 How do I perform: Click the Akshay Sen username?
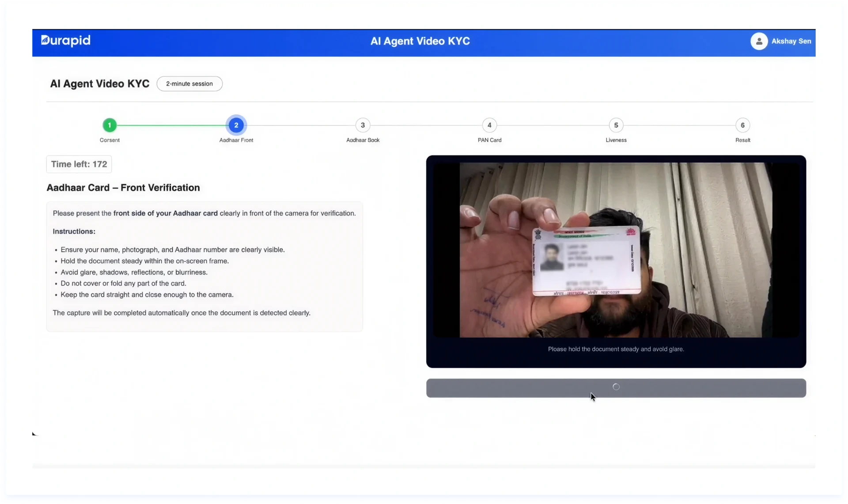point(791,41)
